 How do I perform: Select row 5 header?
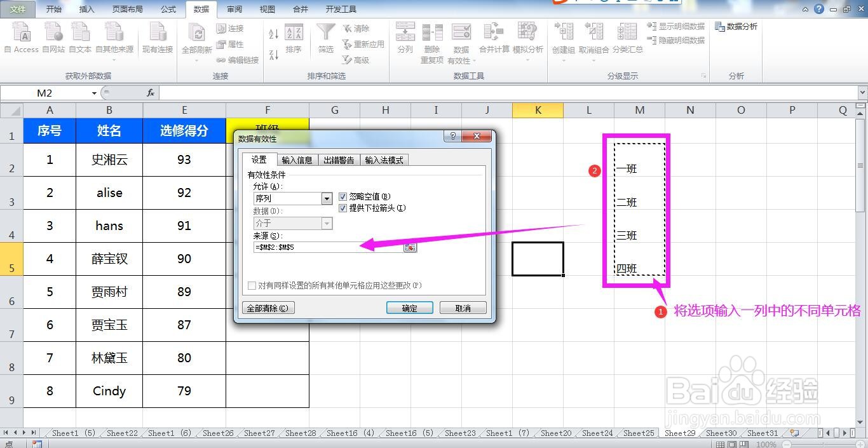(11, 259)
